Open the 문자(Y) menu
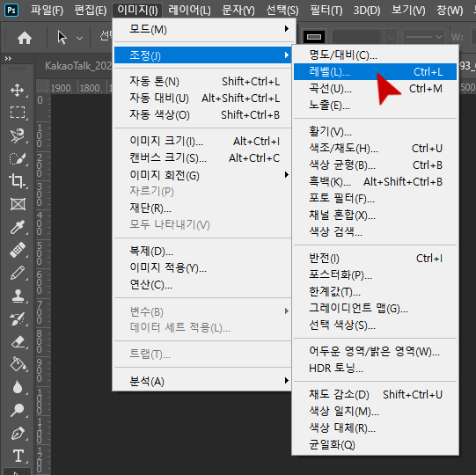 [238, 11]
